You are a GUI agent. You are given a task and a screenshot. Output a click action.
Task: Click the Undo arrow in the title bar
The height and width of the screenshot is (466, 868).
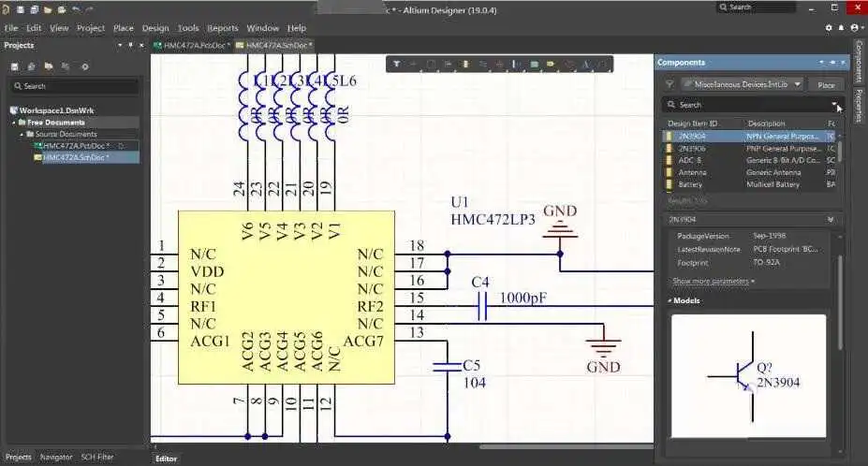tap(76, 9)
